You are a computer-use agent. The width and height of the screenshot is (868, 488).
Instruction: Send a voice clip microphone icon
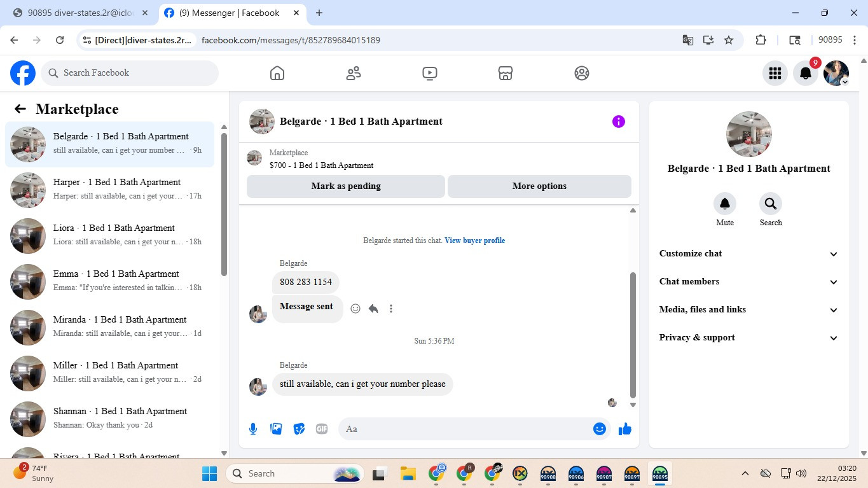253,429
